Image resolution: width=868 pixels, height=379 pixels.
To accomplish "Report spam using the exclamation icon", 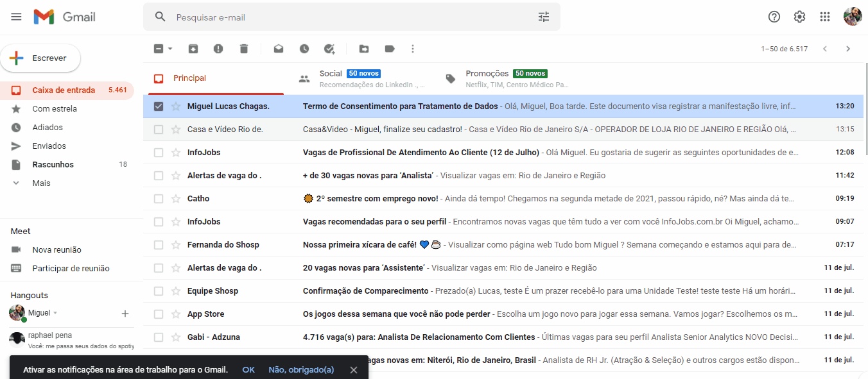I will [x=218, y=49].
